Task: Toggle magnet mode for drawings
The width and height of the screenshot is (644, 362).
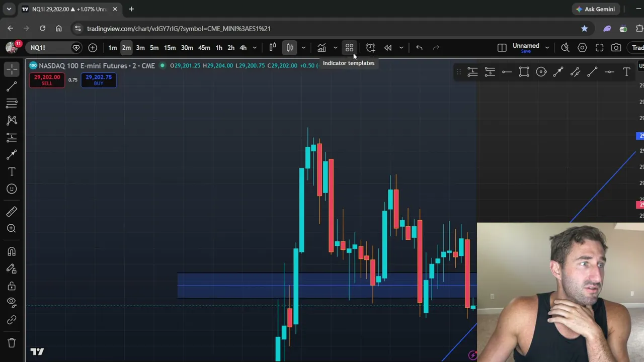Action: [x=12, y=251]
